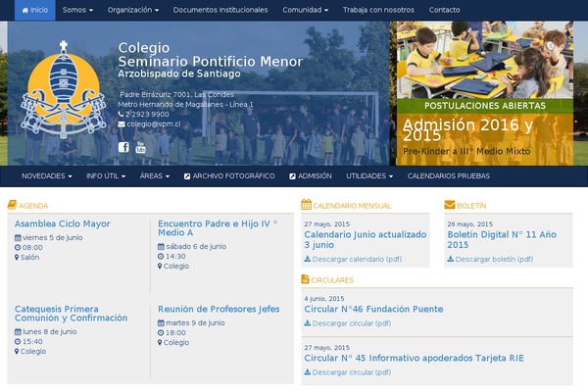
Task: Open Circular N°46 Fundación Puente link
Action: tap(373, 309)
